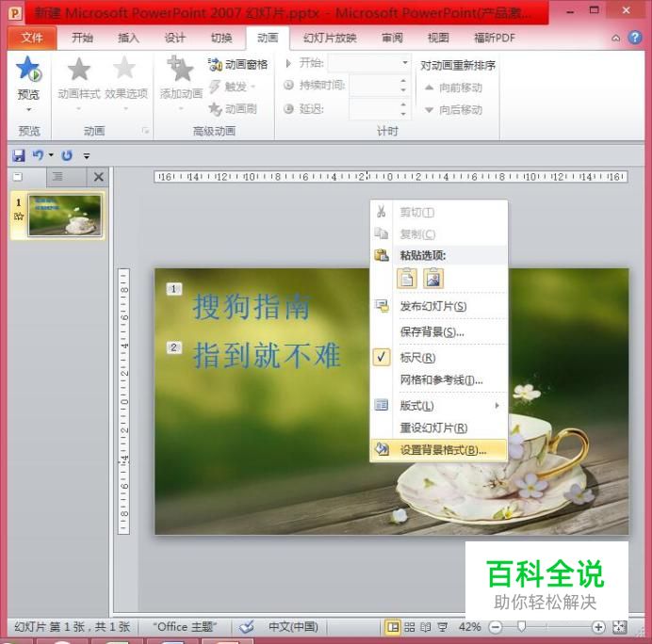Expand the Preview button dropdown arrow
Image resolution: width=652 pixels, height=644 pixels.
(x=28, y=110)
